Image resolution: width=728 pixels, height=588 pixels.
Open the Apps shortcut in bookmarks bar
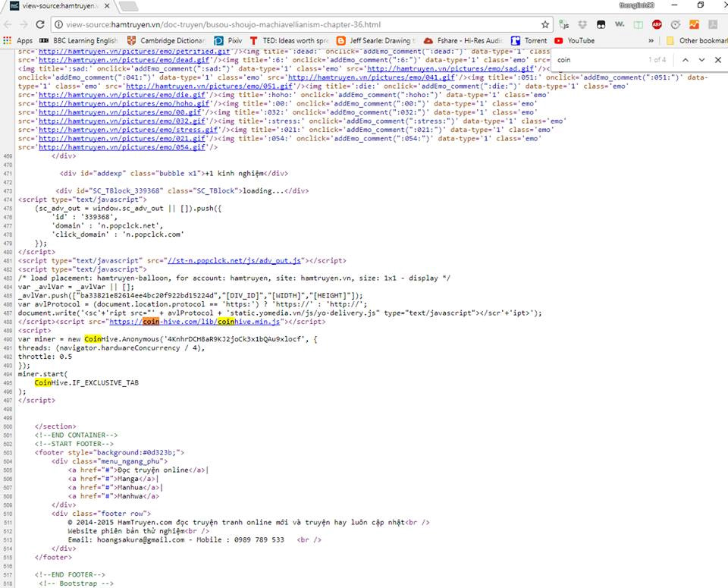pyautogui.click(x=18, y=40)
